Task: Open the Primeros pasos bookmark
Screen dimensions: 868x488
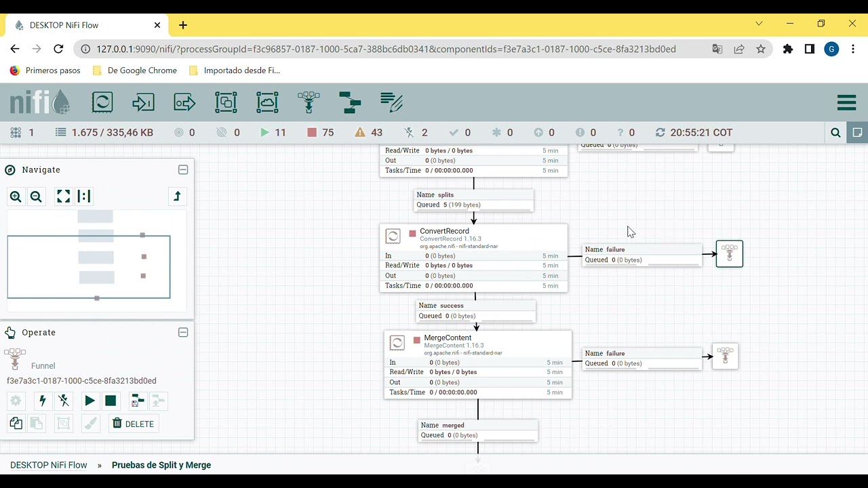Action: point(45,70)
